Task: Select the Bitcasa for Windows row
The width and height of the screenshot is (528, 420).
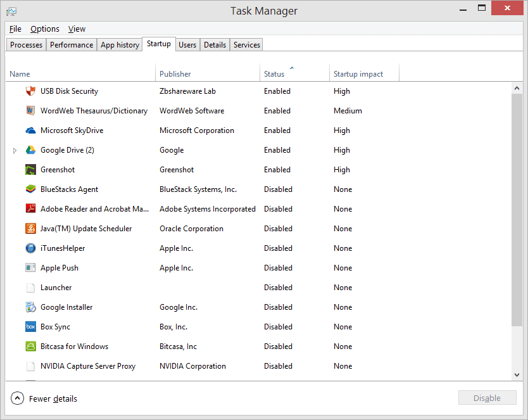Action: 74,347
